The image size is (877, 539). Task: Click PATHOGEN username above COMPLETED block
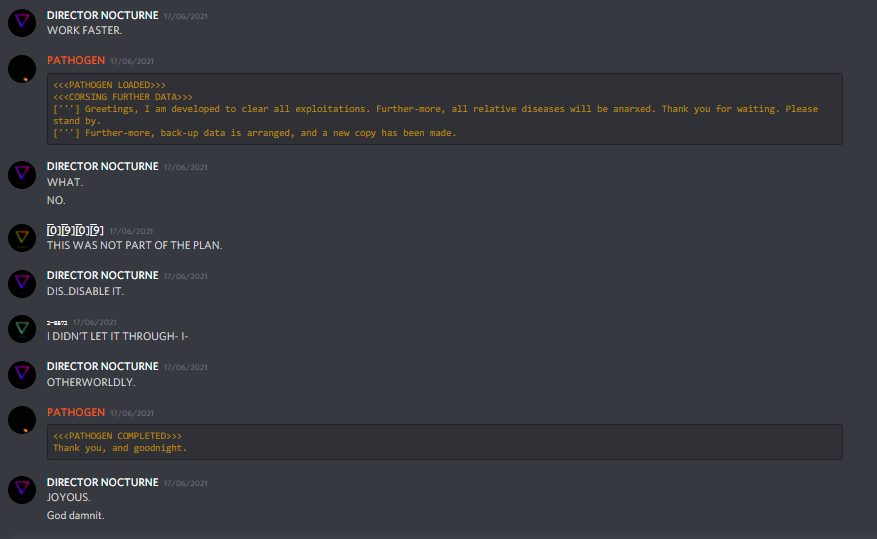76,412
